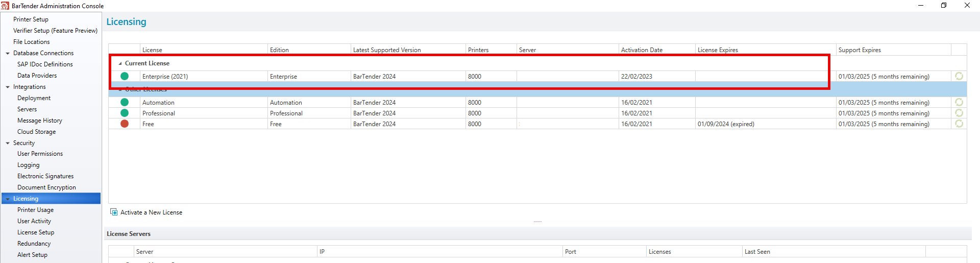Open Printer Usage page
The height and width of the screenshot is (263, 980).
35,210
